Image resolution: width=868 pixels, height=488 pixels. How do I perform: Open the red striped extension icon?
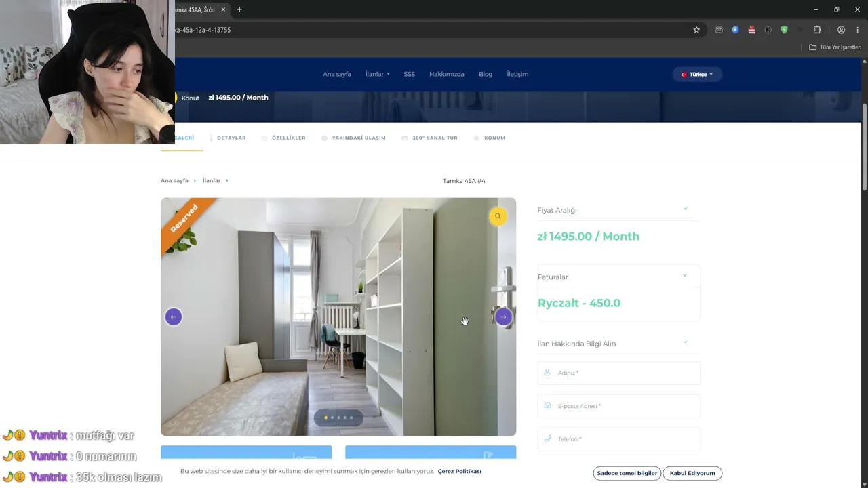[x=751, y=30]
